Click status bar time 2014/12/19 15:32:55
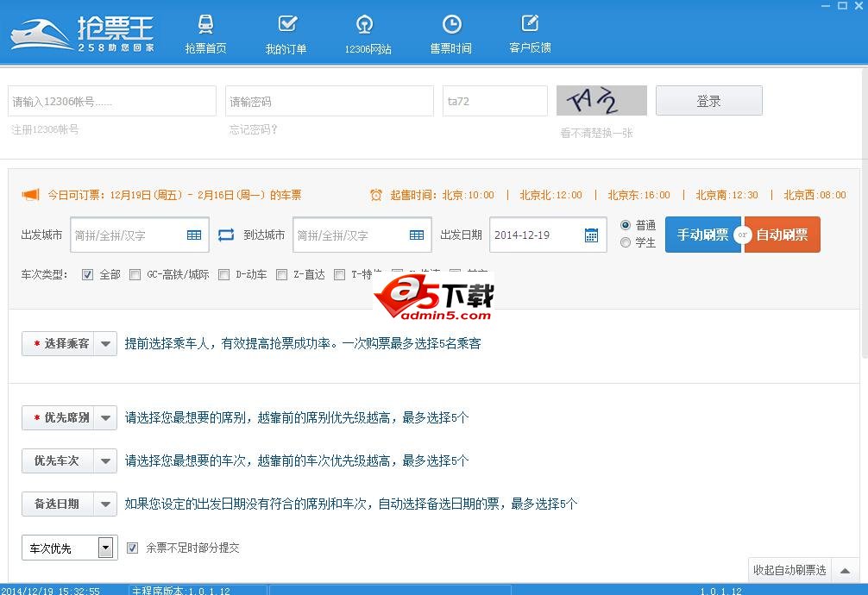The height and width of the screenshot is (595, 868). coord(50,591)
